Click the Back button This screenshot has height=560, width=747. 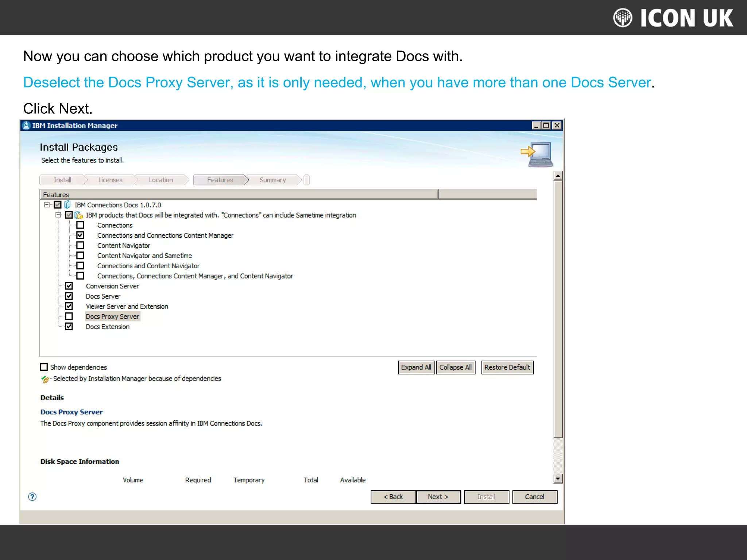tap(393, 497)
